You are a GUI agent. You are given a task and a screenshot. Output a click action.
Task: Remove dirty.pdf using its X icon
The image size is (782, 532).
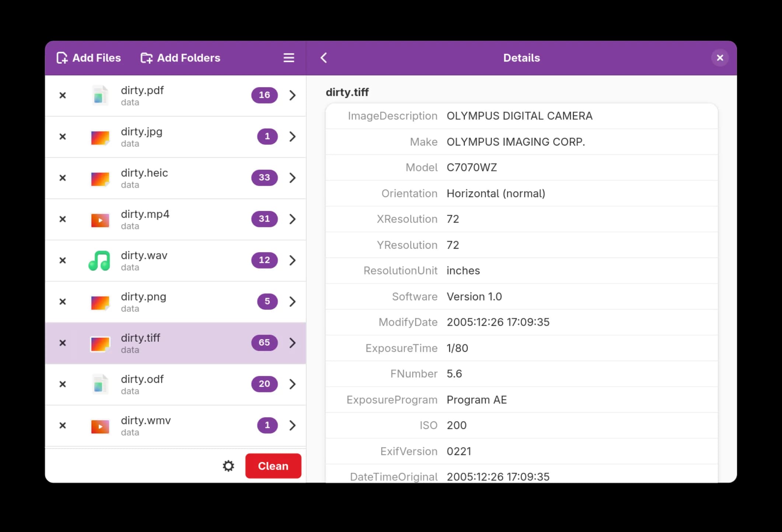[63, 95]
